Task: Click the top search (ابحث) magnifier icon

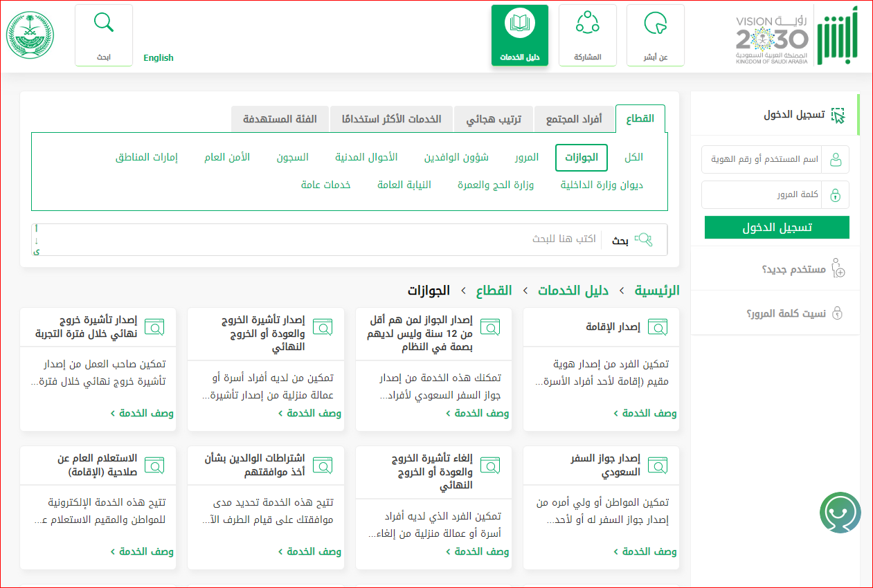Action: 104,24
